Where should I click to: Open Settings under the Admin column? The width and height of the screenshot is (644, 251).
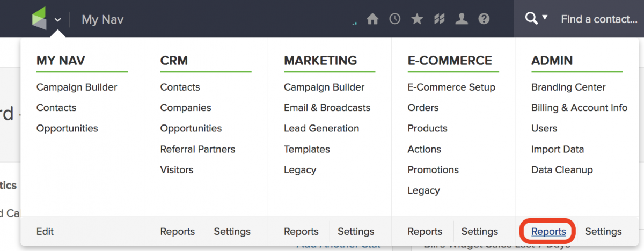(603, 232)
